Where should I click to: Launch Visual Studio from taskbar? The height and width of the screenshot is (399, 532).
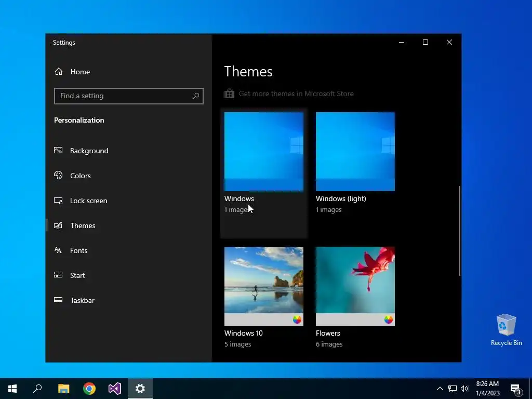click(x=115, y=389)
